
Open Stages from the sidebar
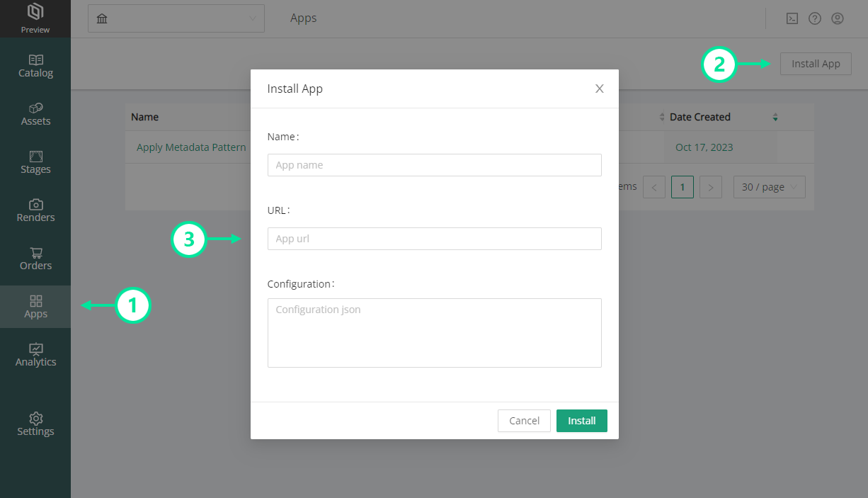pos(35,162)
